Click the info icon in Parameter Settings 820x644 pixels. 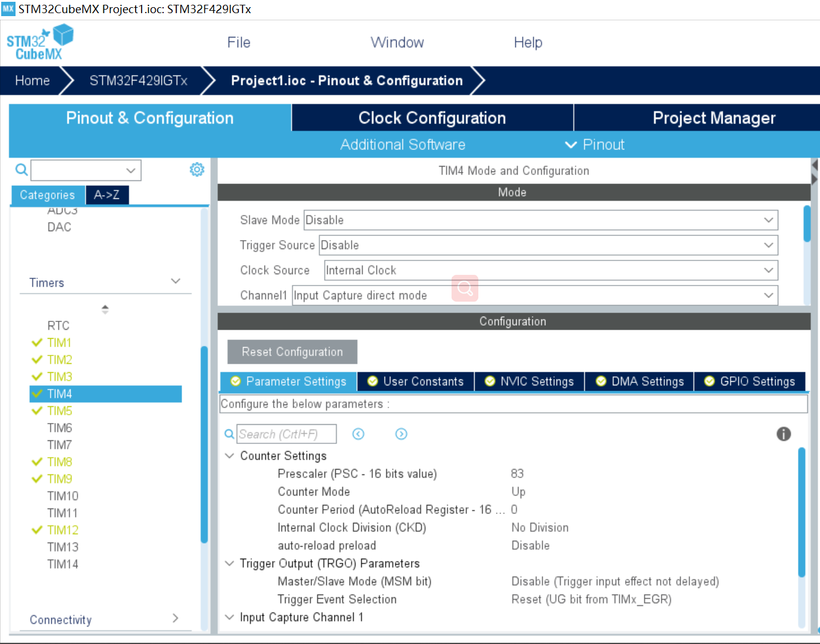pos(784,434)
